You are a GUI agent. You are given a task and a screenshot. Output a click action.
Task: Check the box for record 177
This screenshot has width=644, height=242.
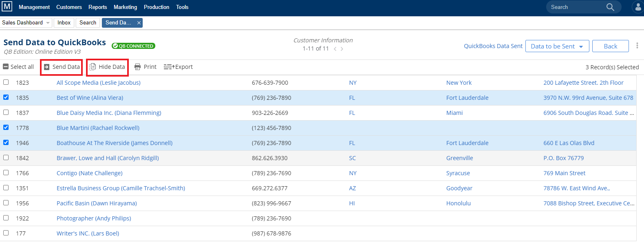coord(6,233)
